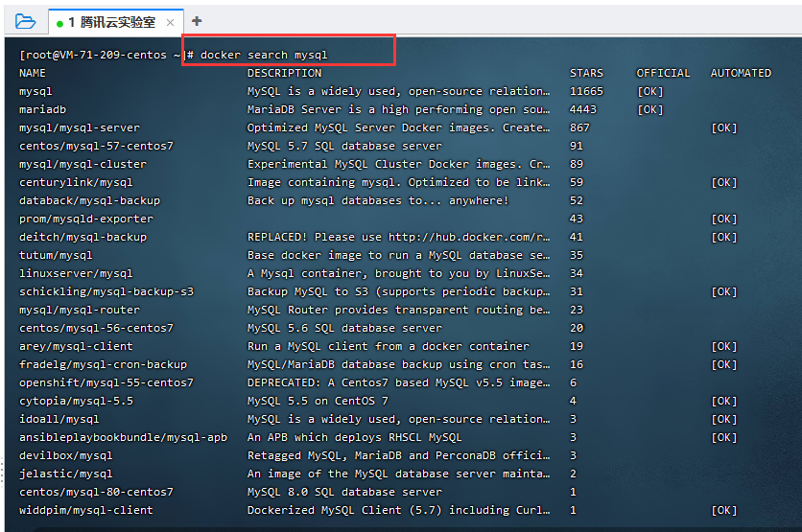Select the 'mariadb' image name

[42, 109]
